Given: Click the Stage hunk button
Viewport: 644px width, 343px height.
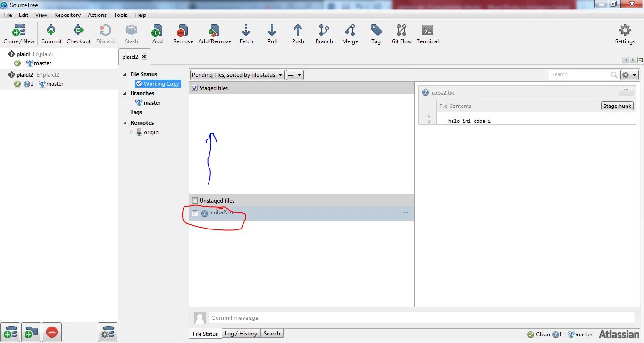Looking at the screenshot, I should (617, 106).
